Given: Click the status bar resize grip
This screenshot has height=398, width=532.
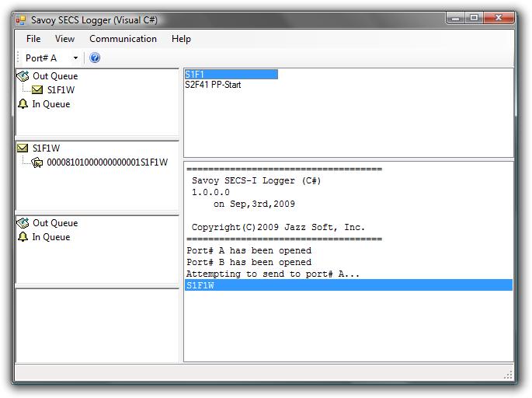Looking at the screenshot, I should coord(508,375).
